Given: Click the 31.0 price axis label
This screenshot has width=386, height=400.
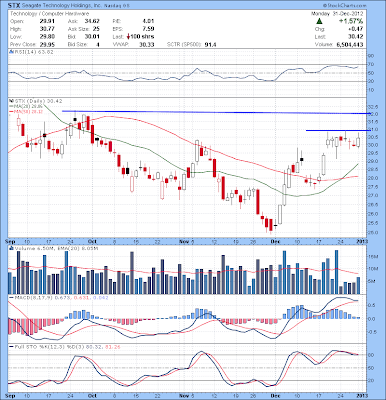Looking at the screenshot, I should [x=373, y=130].
